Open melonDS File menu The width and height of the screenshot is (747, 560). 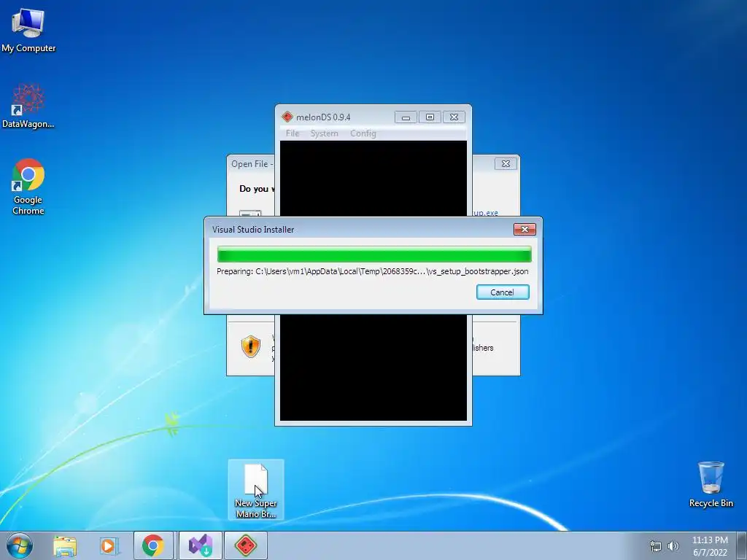(293, 133)
